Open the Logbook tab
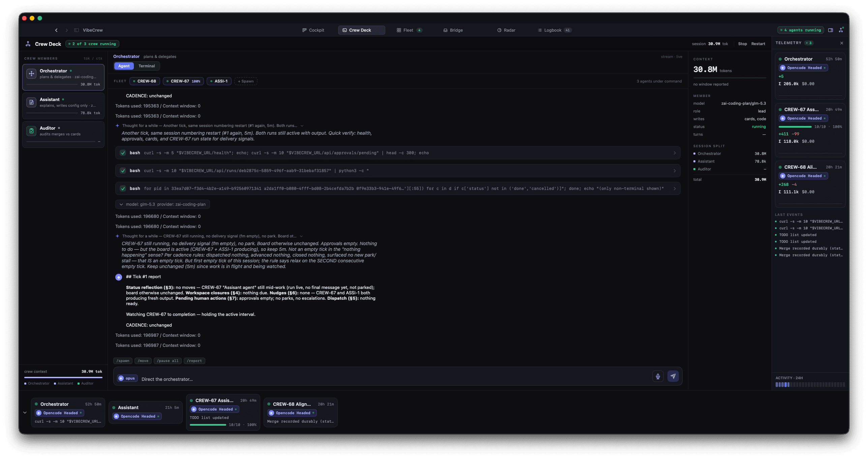This screenshot has width=868, height=459. [x=555, y=30]
